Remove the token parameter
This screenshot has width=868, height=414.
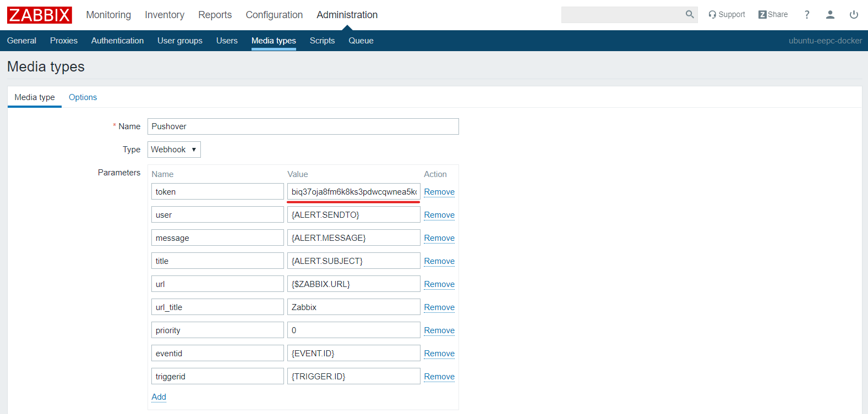(x=439, y=192)
